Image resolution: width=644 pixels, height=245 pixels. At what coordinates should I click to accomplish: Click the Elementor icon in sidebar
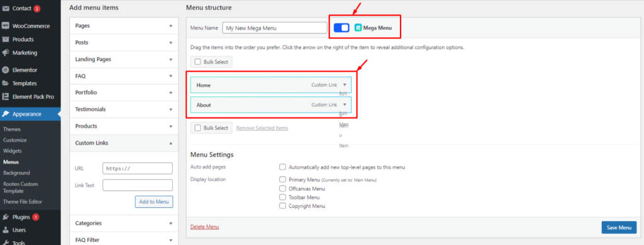coord(6,70)
